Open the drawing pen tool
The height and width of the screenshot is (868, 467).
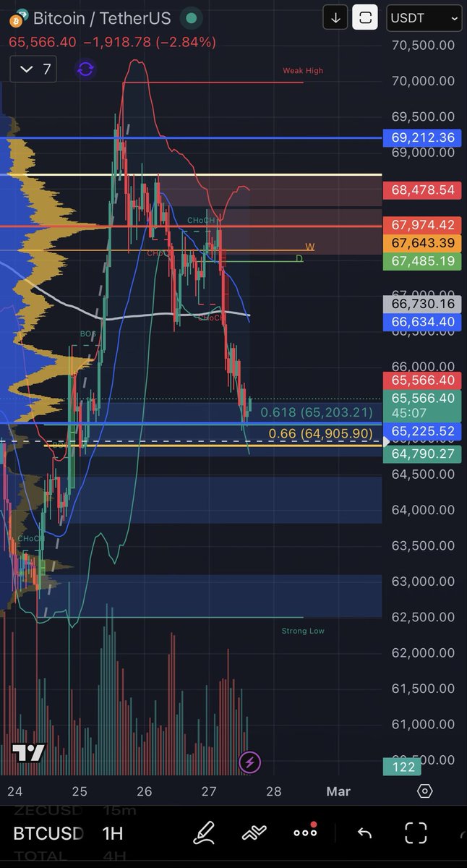205,833
